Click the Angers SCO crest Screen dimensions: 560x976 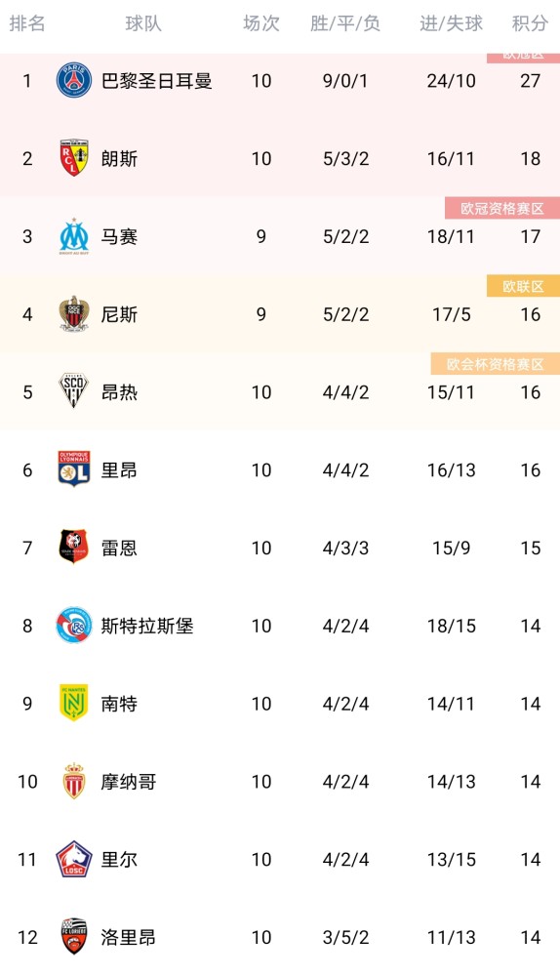click(x=74, y=391)
